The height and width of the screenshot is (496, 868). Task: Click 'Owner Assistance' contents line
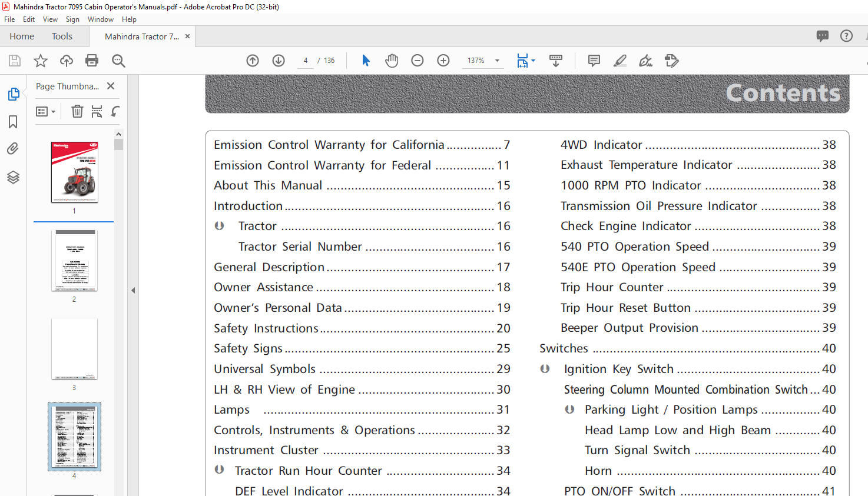click(362, 287)
